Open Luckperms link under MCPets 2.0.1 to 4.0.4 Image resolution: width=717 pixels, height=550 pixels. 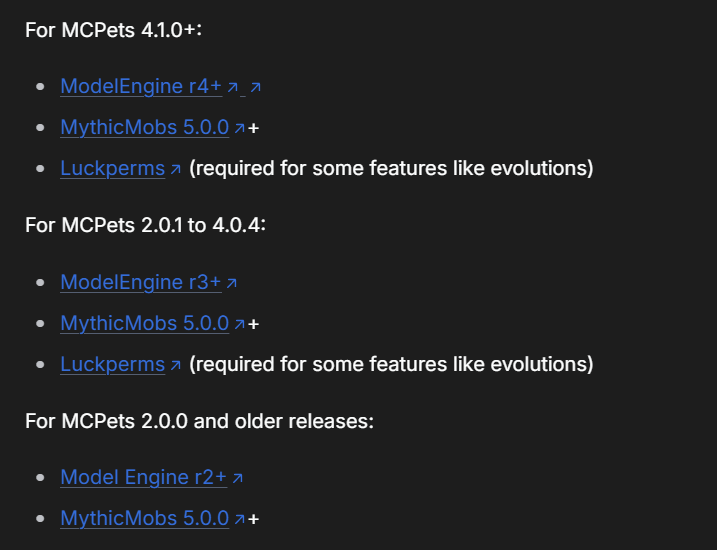pos(112,364)
